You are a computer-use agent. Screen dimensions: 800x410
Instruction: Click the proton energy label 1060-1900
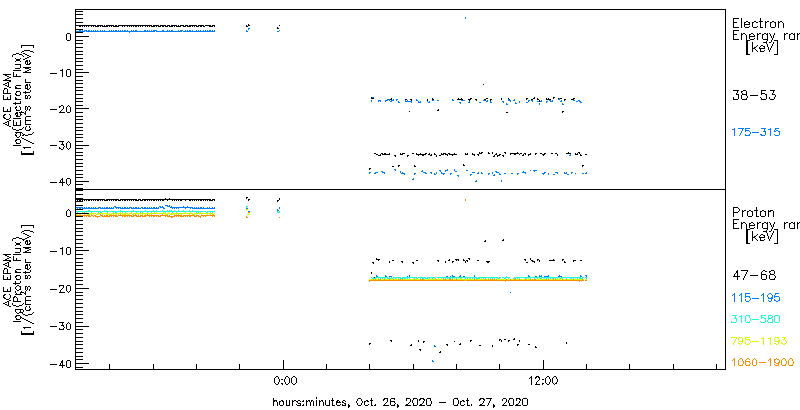pos(762,363)
